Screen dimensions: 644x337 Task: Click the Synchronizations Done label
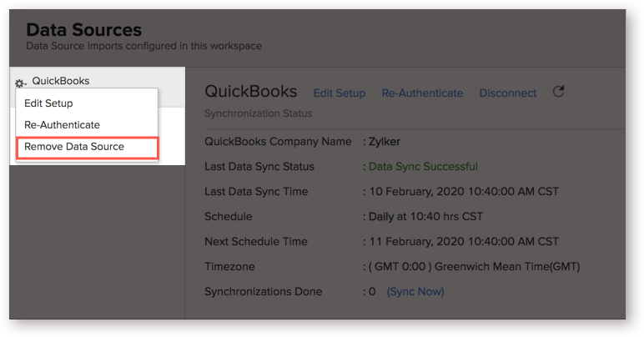(x=264, y=291)
